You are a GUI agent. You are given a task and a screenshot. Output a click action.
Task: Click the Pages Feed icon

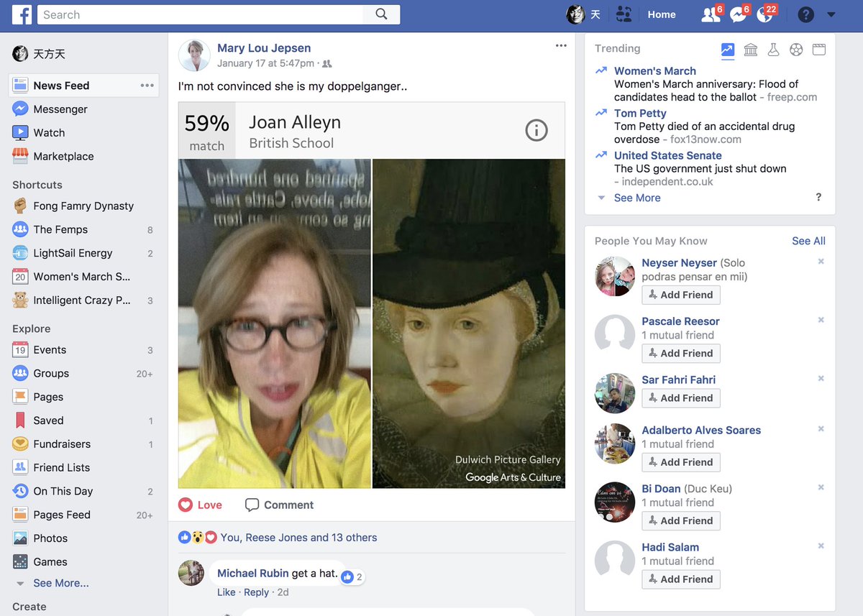[20, 515]
